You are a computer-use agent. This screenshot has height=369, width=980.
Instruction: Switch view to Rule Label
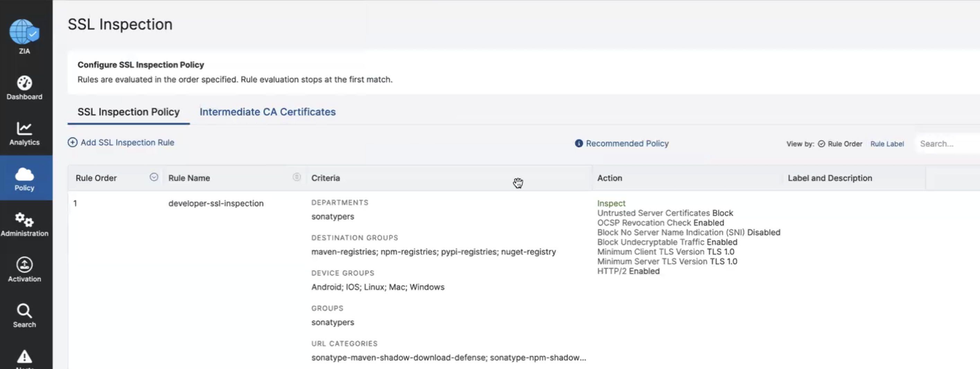point(887,144)
